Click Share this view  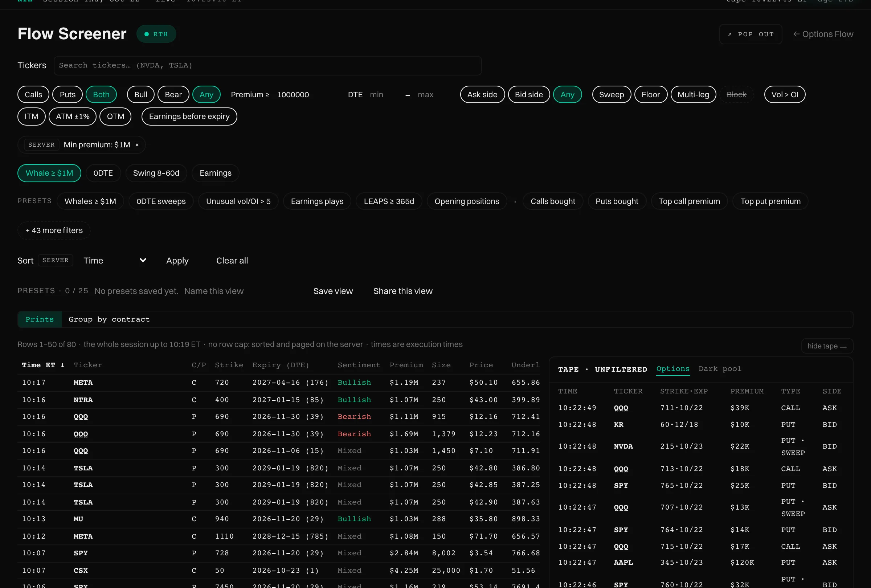403,291
